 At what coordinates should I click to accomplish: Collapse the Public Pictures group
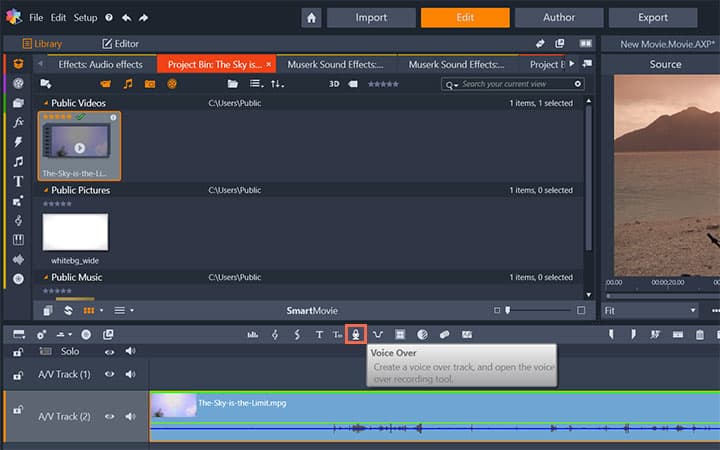click(x=45, y=190)
